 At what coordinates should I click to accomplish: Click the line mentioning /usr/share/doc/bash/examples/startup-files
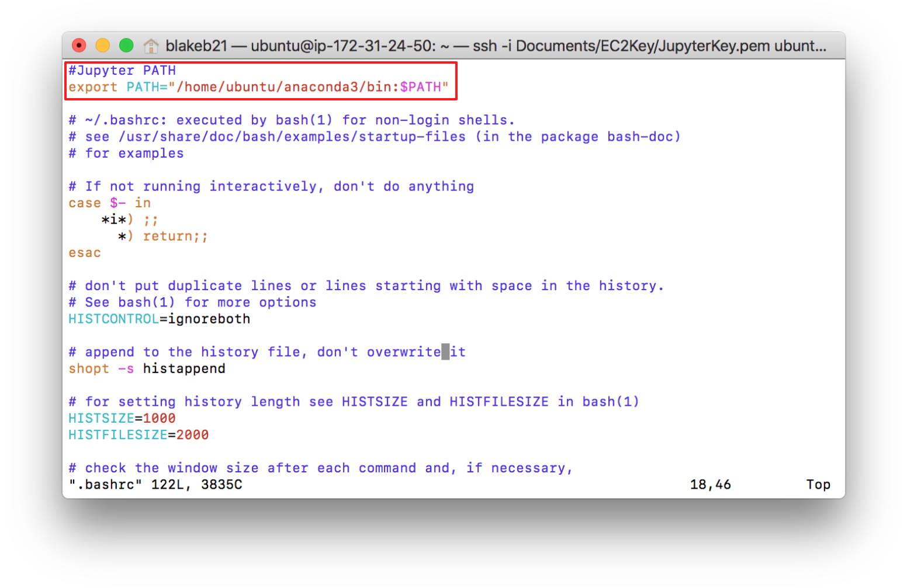pos(375,137)
